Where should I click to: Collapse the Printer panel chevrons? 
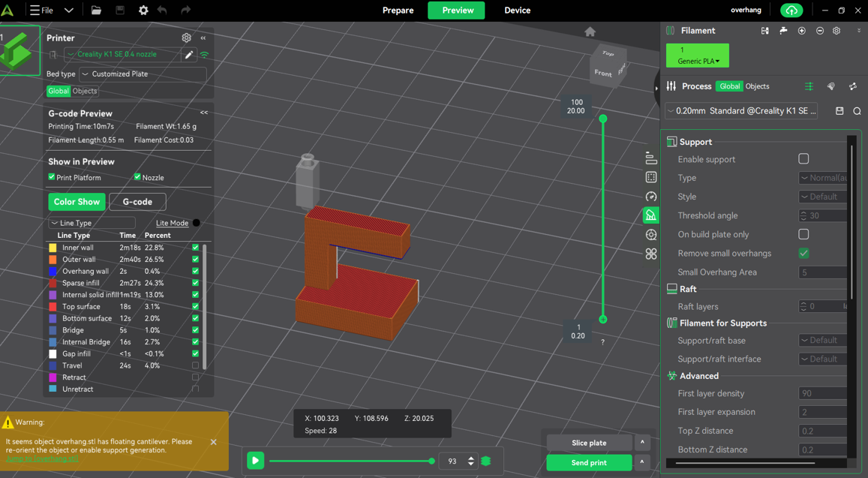coord(203,38)
